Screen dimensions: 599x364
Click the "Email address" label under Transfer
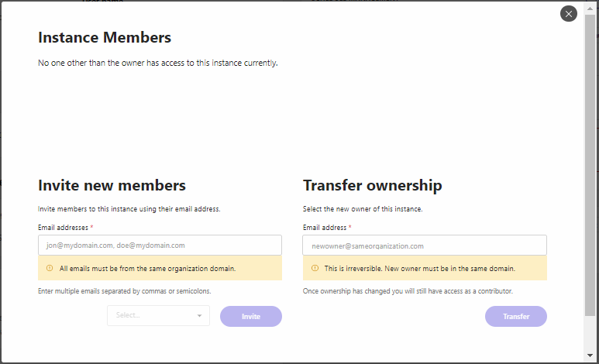[325, 228]
